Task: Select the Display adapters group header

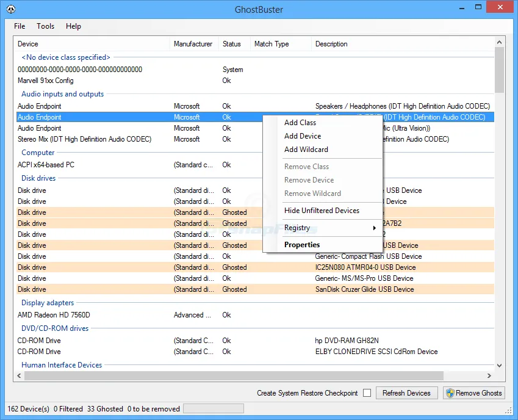Action: click(48, 303)
